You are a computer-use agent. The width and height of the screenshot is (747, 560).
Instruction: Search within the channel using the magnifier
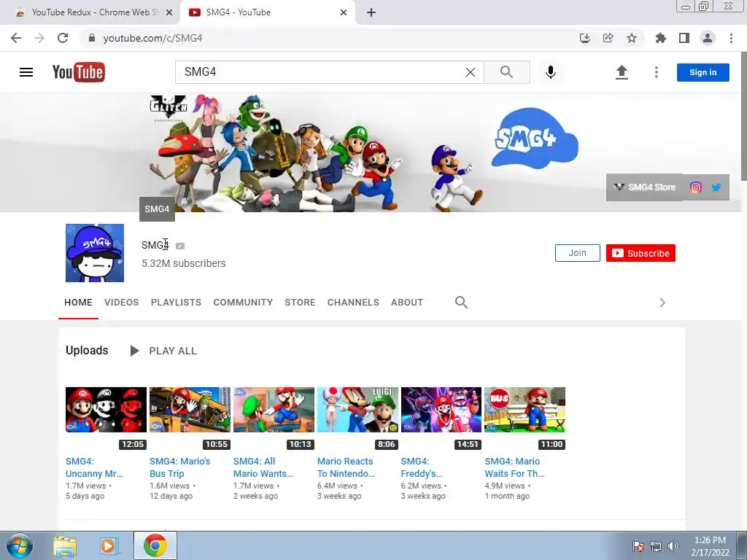(461, 303)
